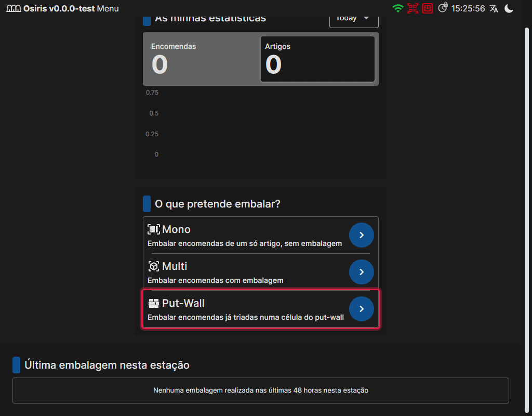
Task: Toggle dark mode with the moon icon
Action: pos(509,8)
